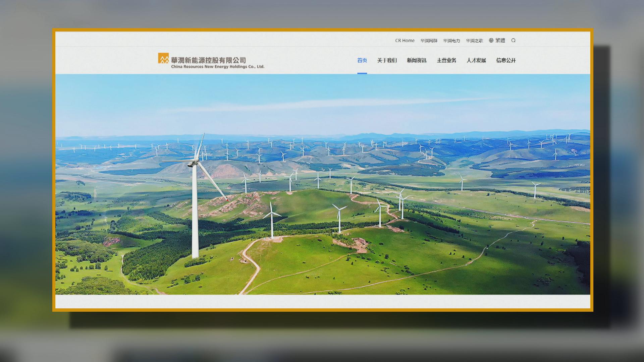Open the 华润之歌 top link

[x=474, y=41]
